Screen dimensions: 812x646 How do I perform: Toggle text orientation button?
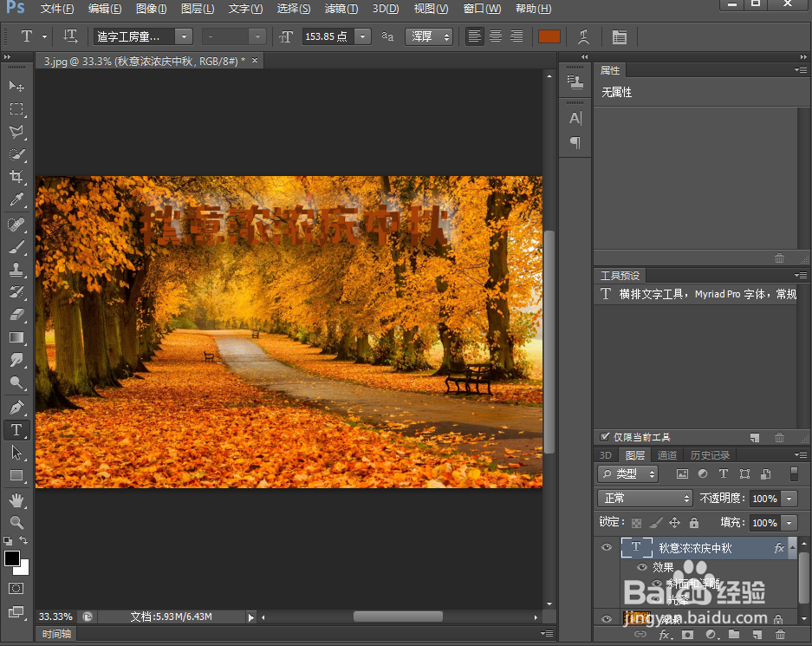click(x=70, y=36)
